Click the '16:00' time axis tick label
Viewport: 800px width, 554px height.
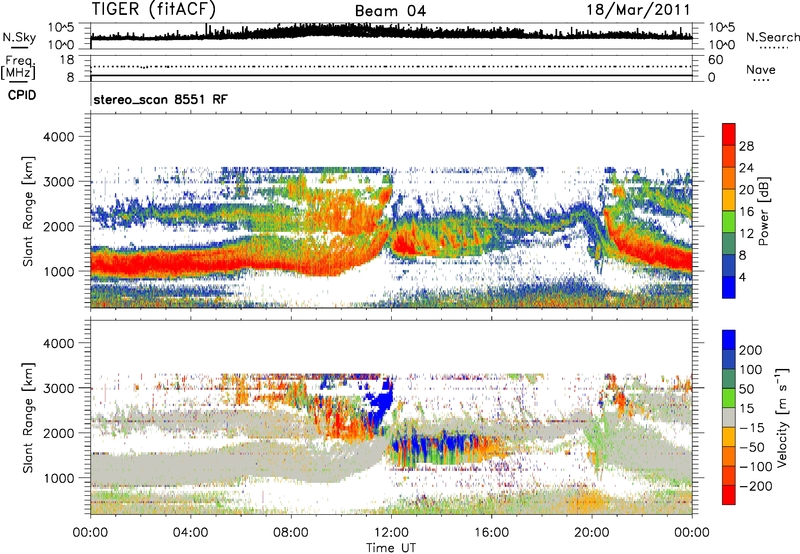point(491,533)
